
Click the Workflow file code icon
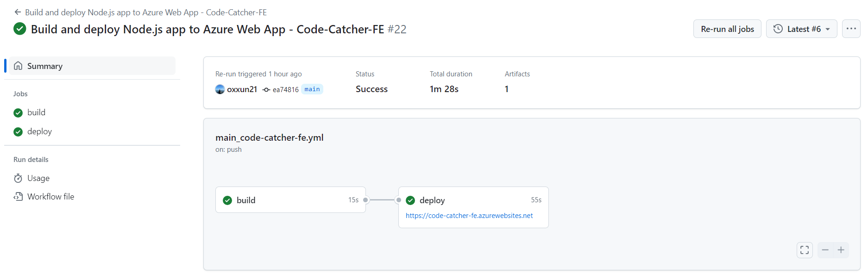[18, 197]
